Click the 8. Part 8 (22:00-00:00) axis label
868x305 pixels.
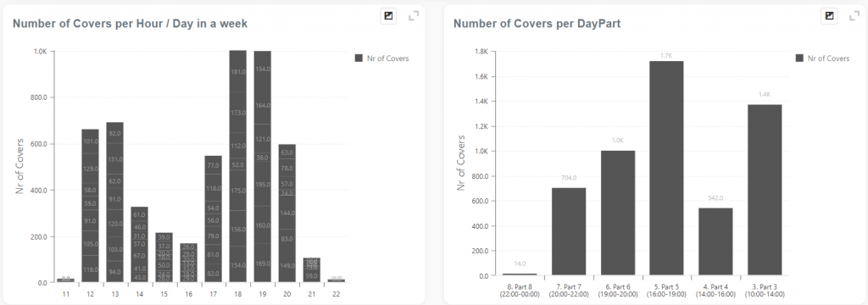pyautogui.click(x=520, y=290)
